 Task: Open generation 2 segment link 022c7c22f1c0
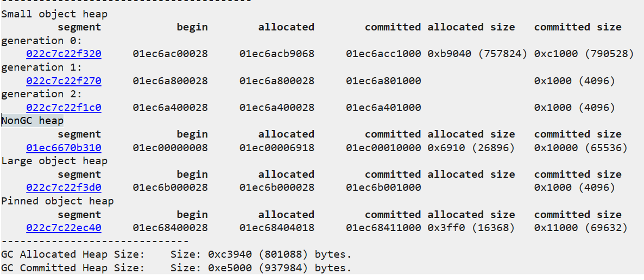coord(64,108)
